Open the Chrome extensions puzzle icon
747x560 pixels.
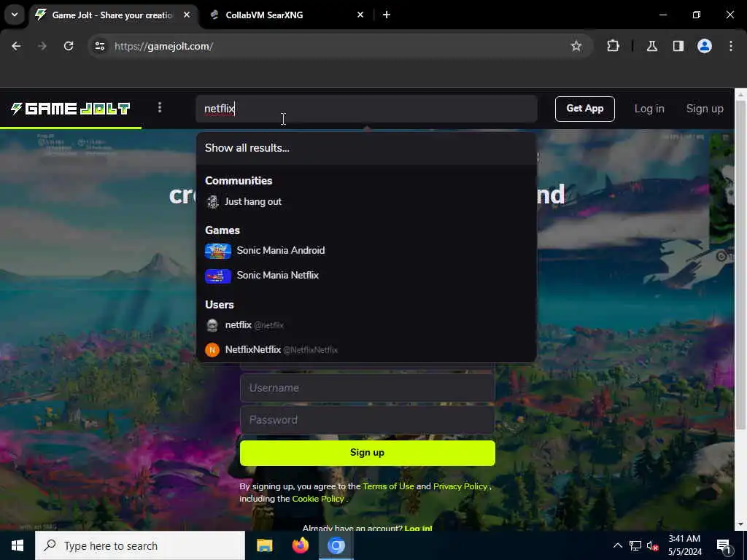tap(613, 46)
